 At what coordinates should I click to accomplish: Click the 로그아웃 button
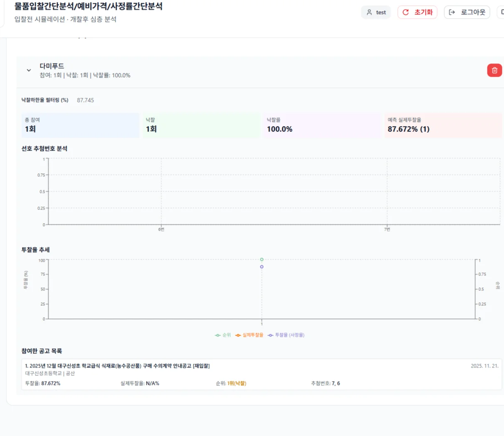tap(467, 12)
